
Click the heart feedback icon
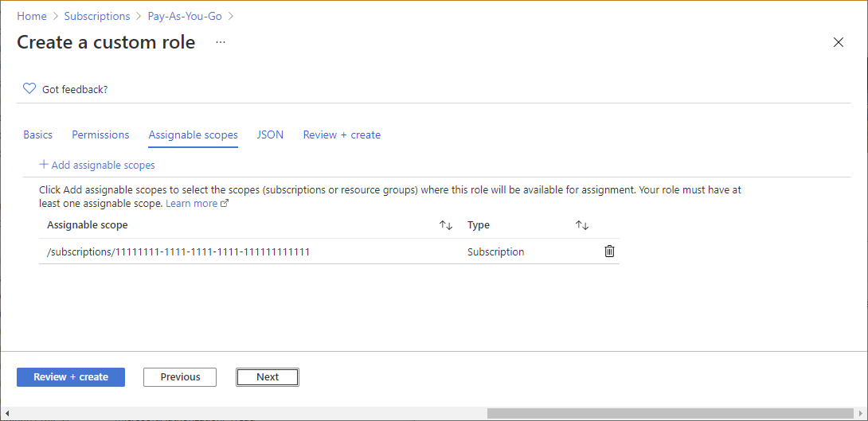29,88
